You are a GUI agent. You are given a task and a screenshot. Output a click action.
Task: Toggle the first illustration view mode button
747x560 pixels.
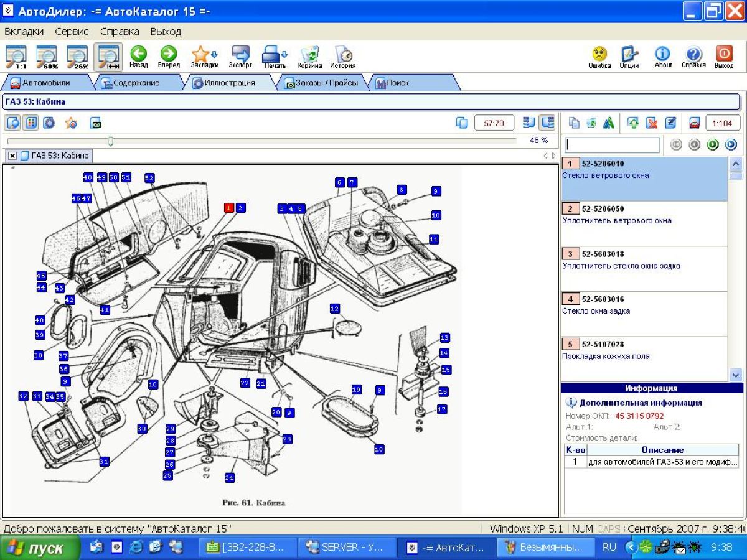click(12, 123)
